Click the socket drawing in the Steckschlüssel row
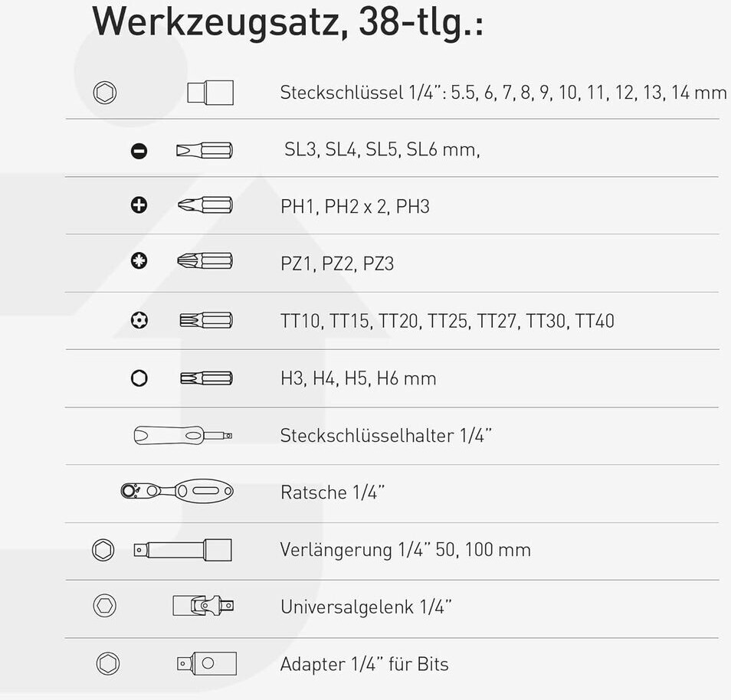 210,93
